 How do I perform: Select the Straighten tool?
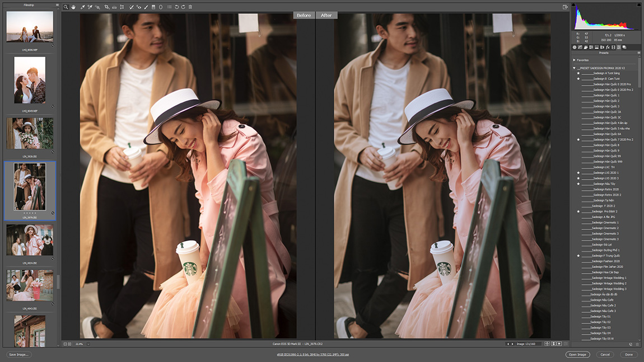coord(114,7)
